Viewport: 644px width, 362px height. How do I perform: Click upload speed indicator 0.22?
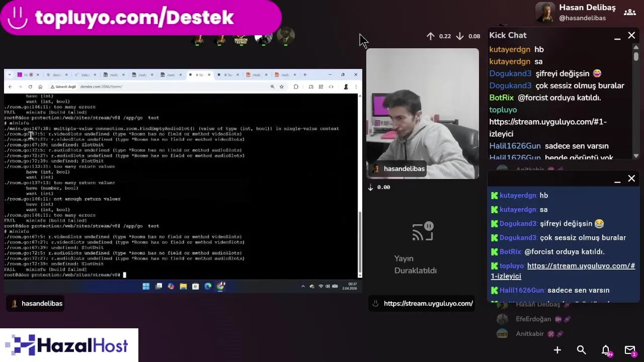439,36
